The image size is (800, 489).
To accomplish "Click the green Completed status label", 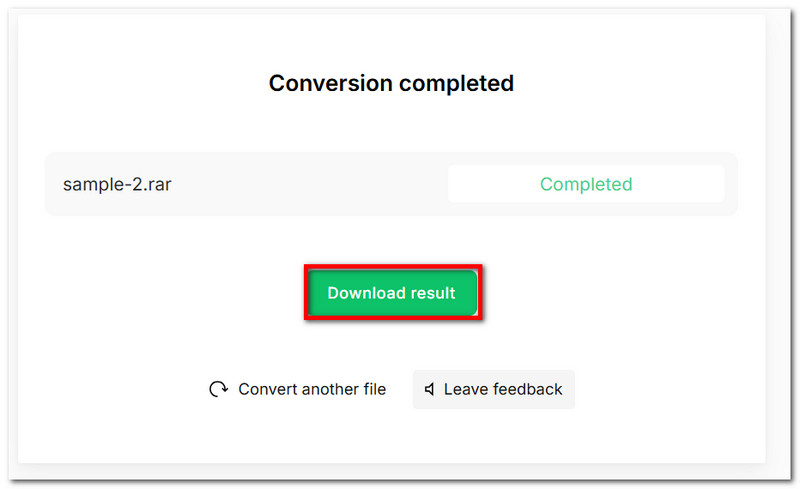I will click(x=586, y=184).
